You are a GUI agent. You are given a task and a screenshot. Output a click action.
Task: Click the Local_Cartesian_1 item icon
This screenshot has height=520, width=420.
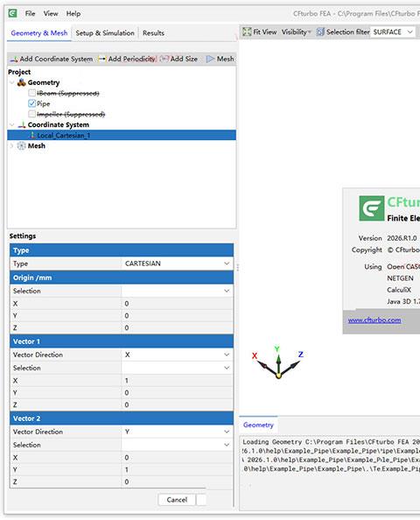pos(32,136)
